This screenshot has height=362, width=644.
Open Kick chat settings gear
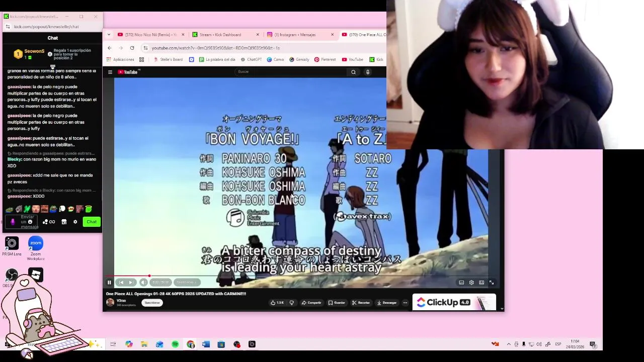(75, 222)
